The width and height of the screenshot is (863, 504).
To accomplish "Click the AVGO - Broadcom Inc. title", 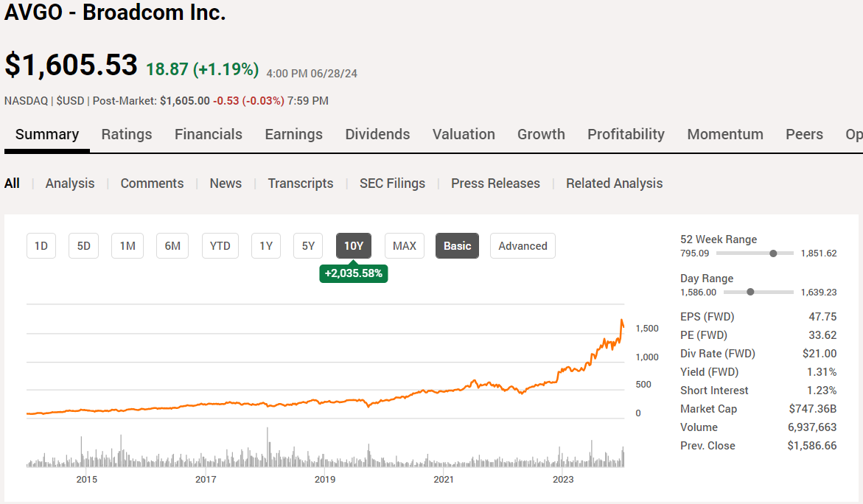I will click(x=115, y=13).
